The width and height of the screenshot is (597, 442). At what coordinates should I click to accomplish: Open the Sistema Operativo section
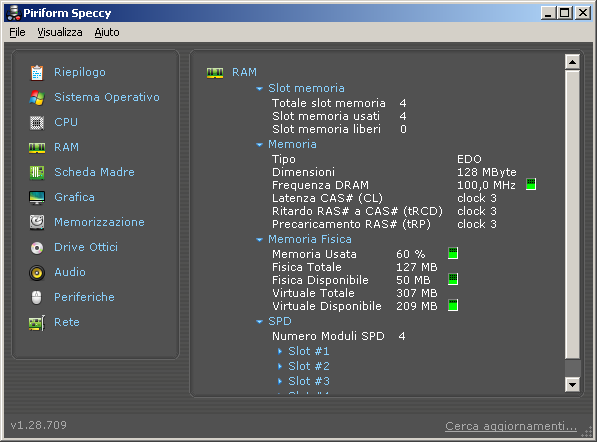point(107,97)
